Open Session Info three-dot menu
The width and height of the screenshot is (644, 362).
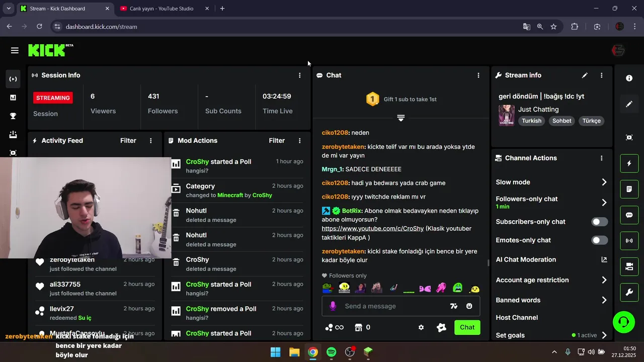coord(300,75)
